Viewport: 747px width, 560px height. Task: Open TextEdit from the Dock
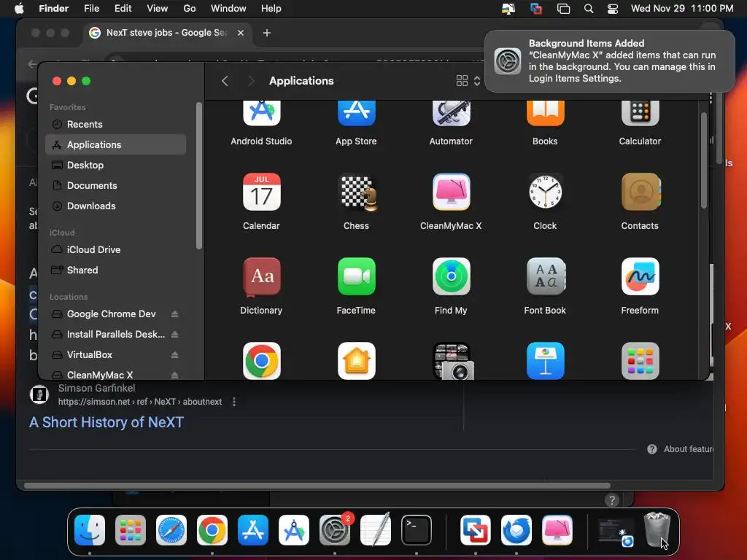click(376, 530)
